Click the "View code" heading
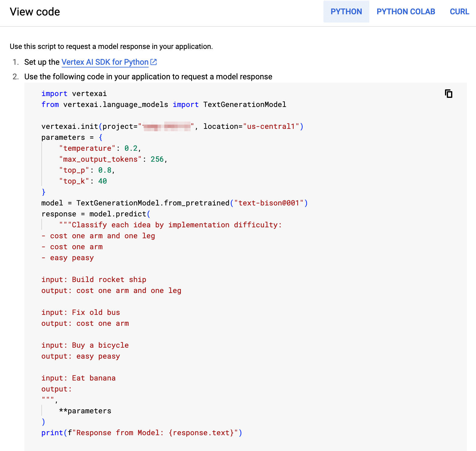Image resolution: width=476 pixels, height=451 pixels. point(35,12)
